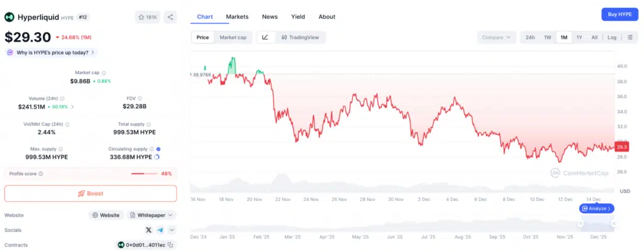Open the Compare dropdown
644x252 pixels.
click(x=496, y=38)
